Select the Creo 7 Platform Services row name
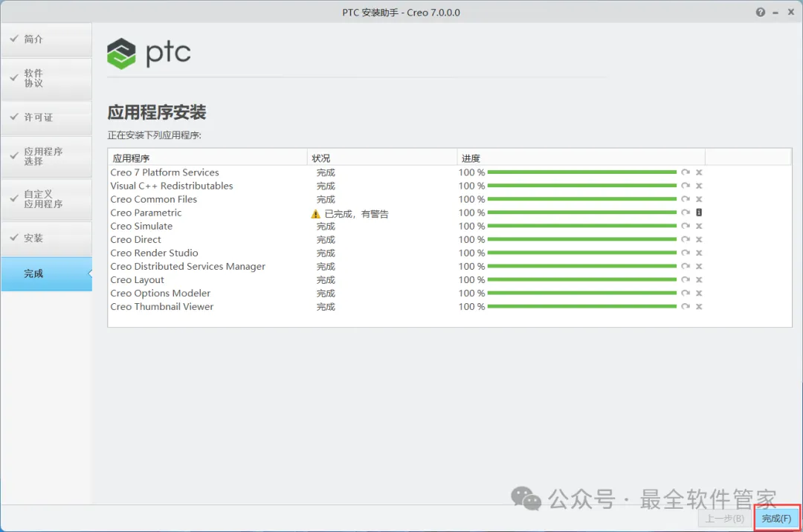Viewport: 803px width, 532px height. point(164,172)
